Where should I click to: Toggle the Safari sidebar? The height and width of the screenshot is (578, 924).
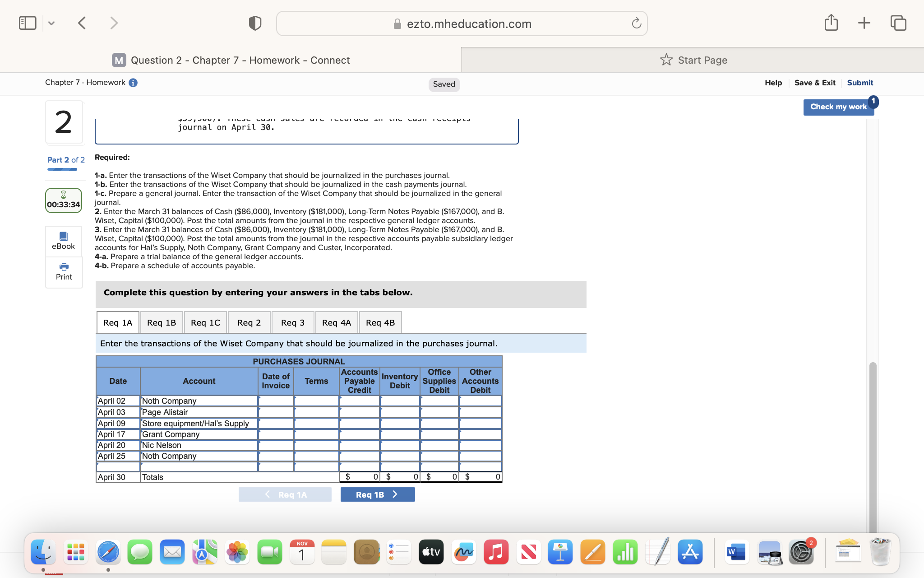point(28,22)
